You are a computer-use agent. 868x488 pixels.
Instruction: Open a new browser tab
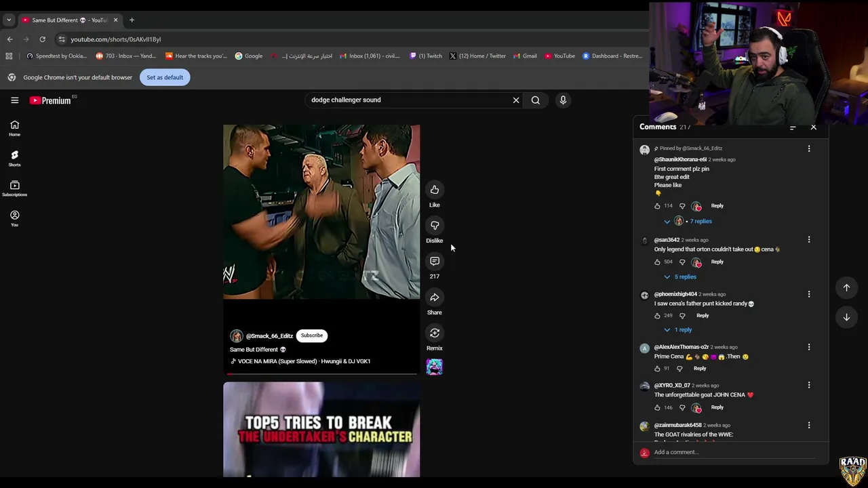click(x=132, y=20)
